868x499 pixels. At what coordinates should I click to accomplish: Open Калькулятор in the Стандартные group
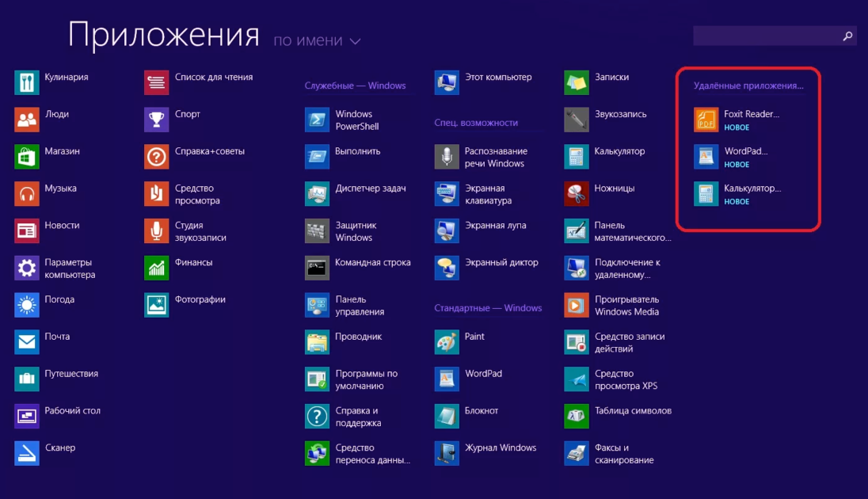[577, 157]
